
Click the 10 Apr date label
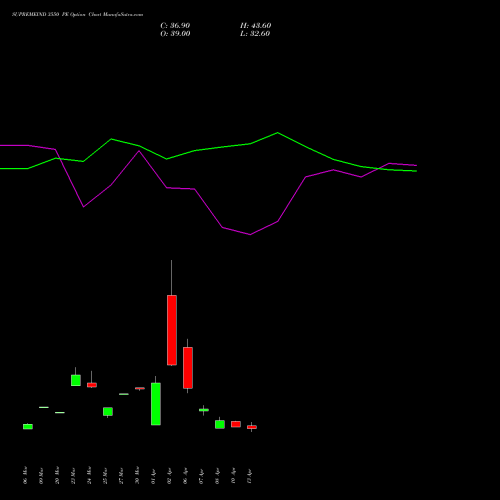coord(233,476)
